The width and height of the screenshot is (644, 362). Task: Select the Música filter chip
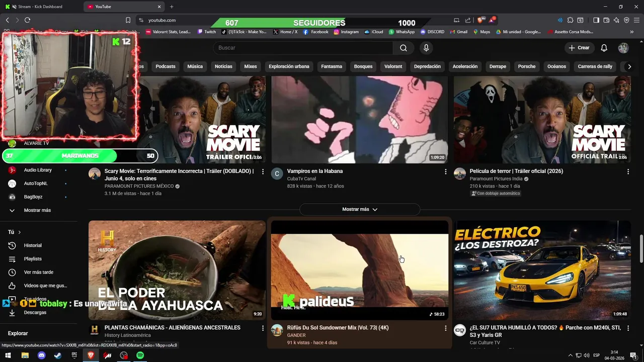[195, 66]
